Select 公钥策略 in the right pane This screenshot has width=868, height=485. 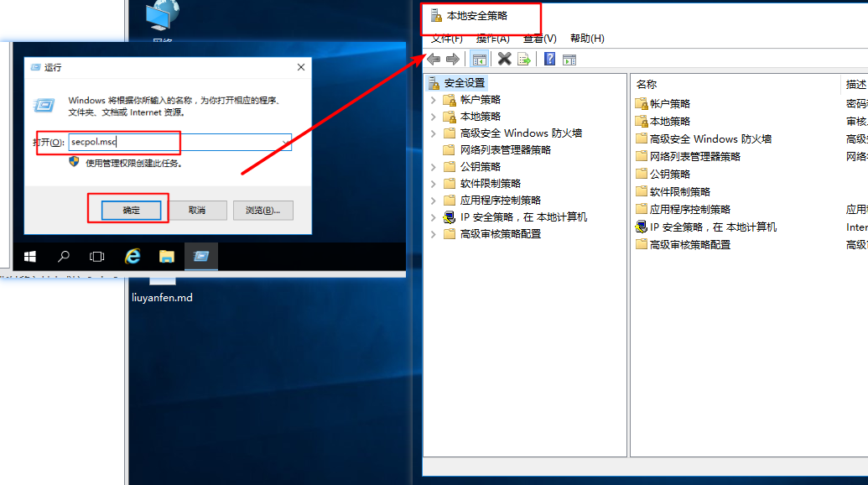[670, 174]
